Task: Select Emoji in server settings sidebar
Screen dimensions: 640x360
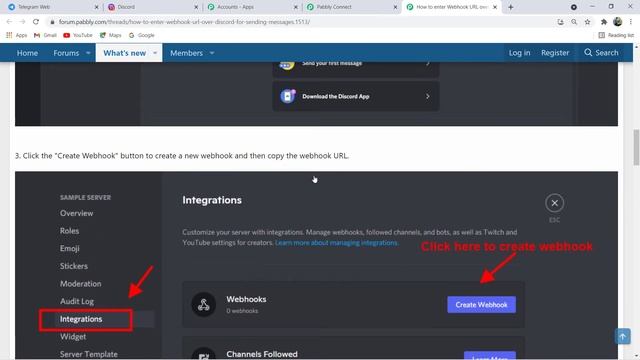Action: point(69,248)
